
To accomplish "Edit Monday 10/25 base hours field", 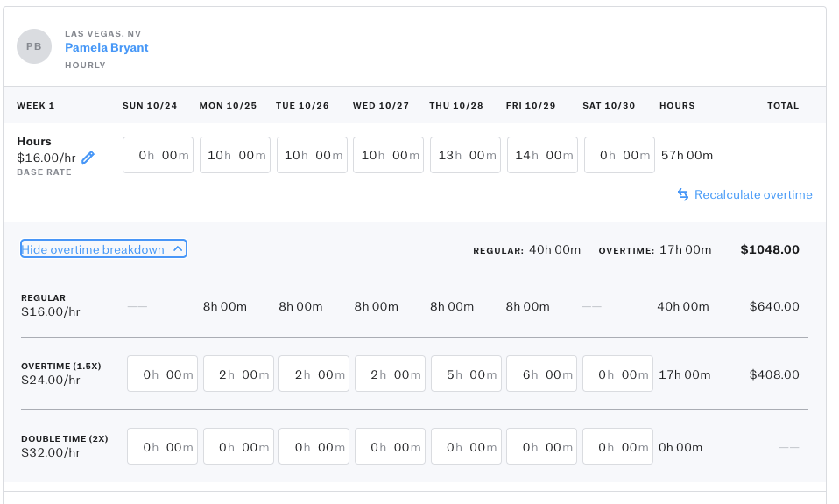I will pyautogui.click(x=235, y=155).
